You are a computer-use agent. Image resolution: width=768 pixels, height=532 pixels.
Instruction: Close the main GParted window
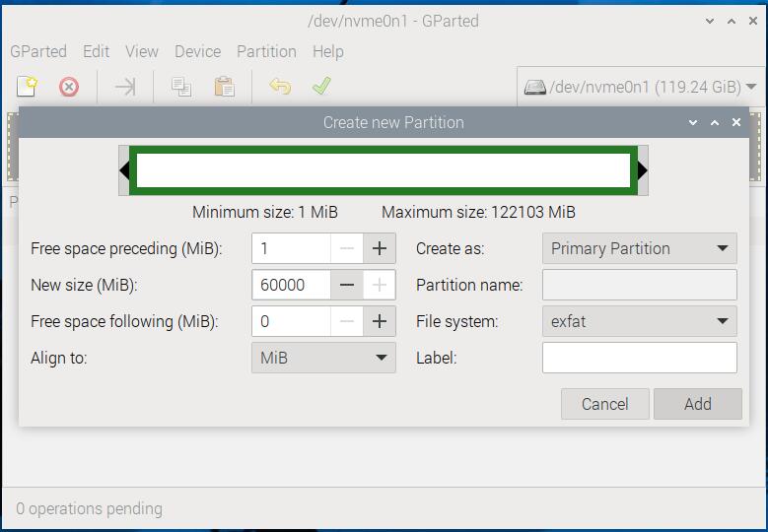753,21
